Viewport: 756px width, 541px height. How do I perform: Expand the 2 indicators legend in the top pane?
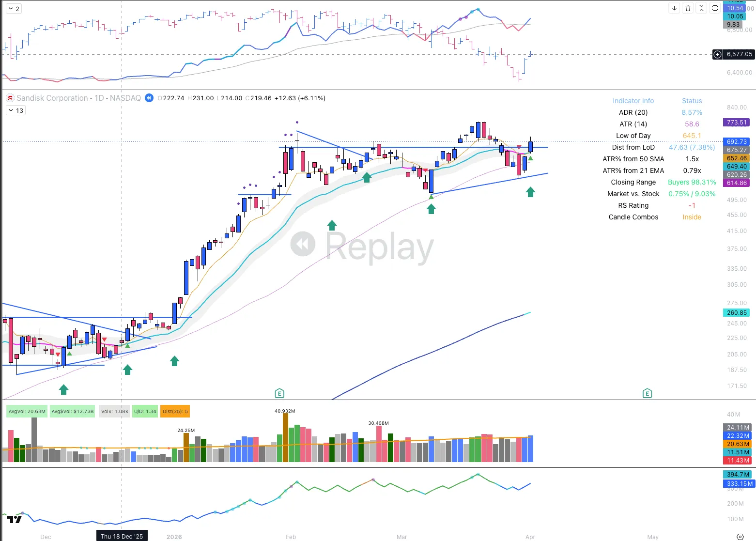14,9
